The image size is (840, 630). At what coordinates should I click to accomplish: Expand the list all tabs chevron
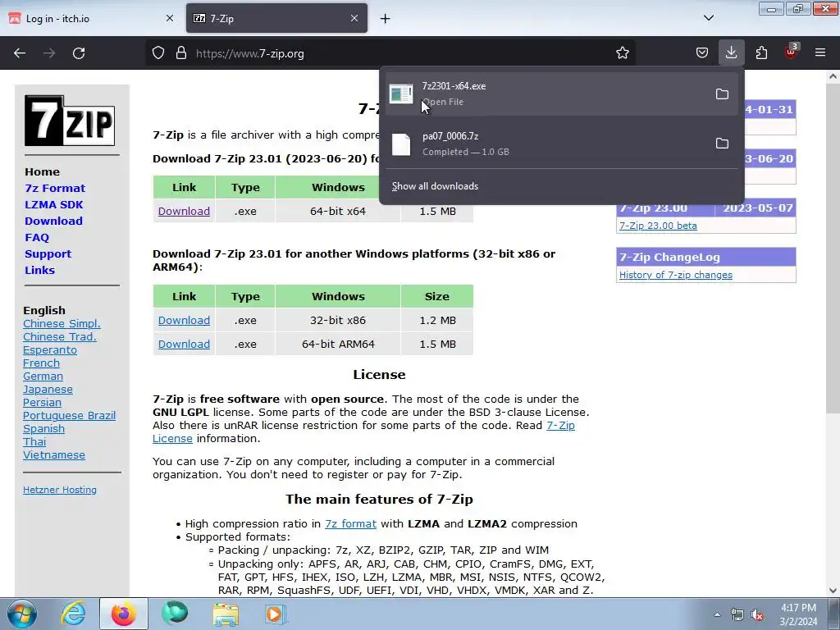pos(708,18)
